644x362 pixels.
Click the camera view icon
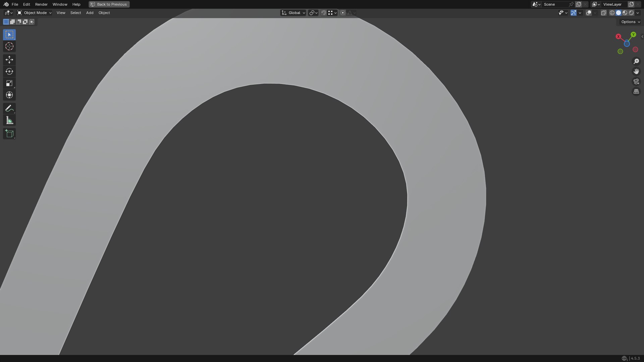[x=636, y=81]
